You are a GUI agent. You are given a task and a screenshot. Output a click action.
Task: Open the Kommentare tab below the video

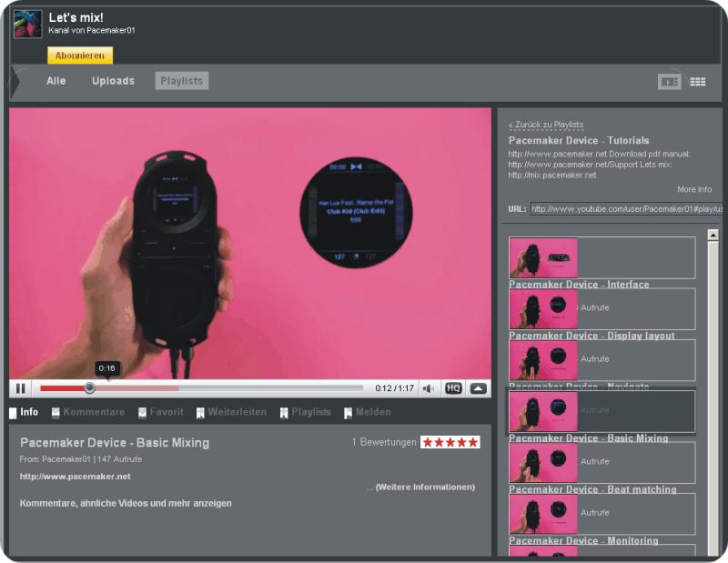pos(93,412)
